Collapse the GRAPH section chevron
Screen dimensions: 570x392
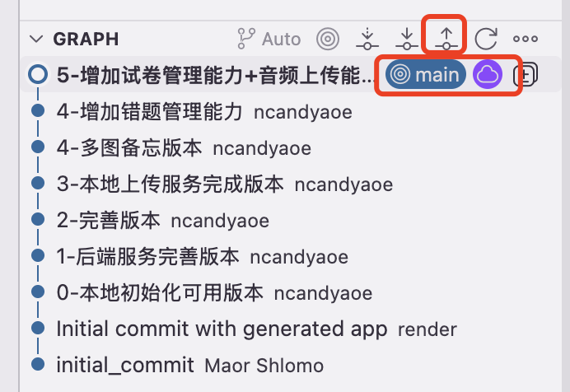coord(36,39)
